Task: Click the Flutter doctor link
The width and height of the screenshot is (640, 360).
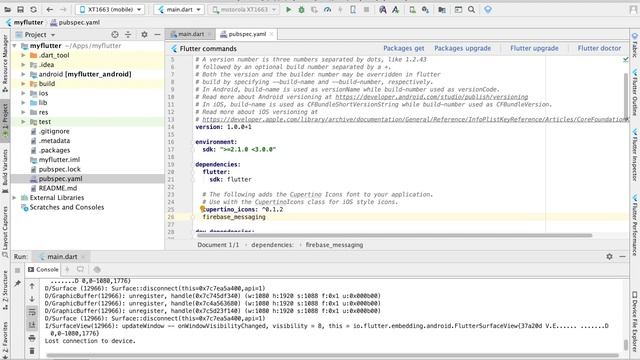Action: tap(599, 48)
